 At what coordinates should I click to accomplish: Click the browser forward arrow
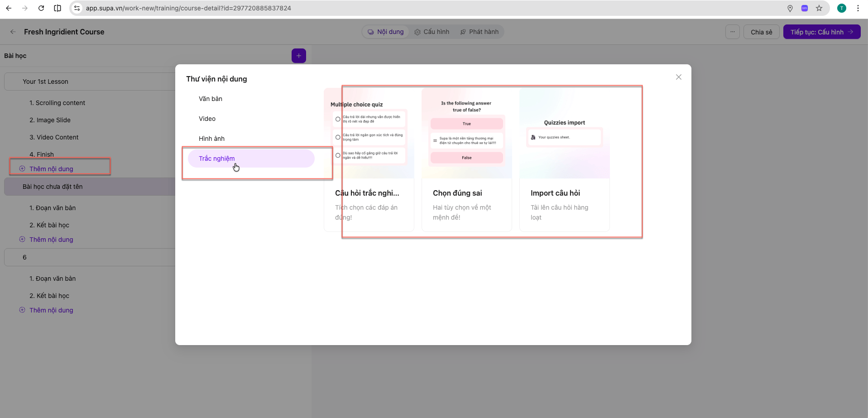25,8
